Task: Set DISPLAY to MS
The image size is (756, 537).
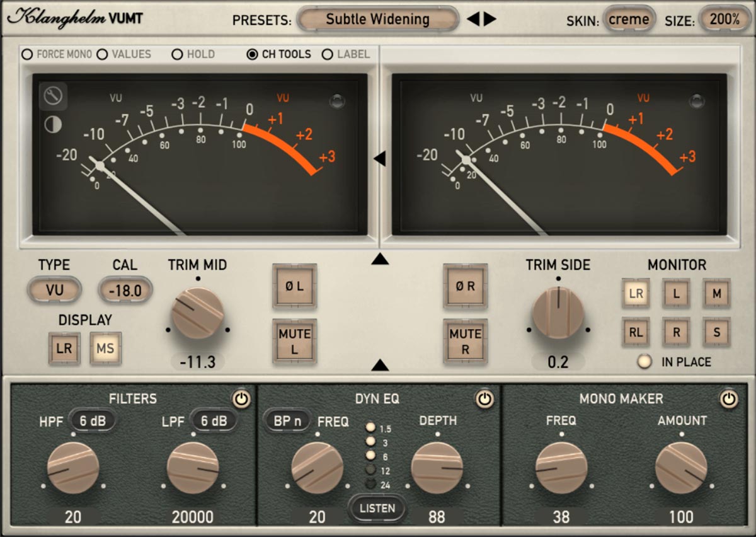Action: tap(105, 347)
